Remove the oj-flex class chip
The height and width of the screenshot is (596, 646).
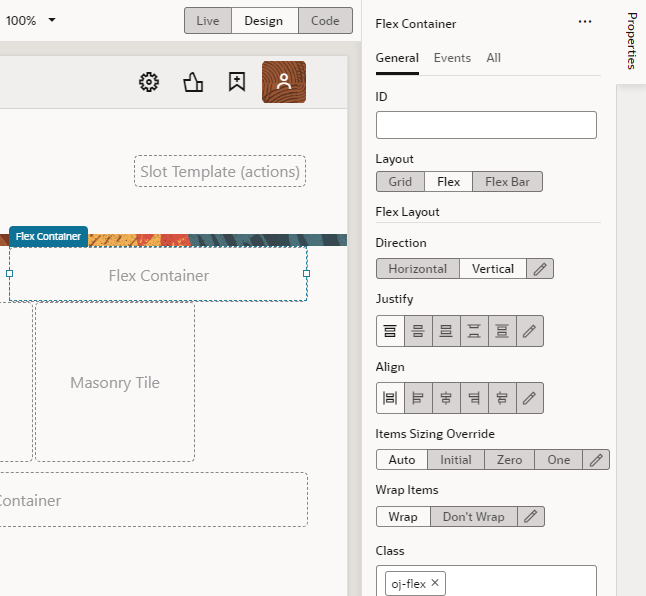435,583
